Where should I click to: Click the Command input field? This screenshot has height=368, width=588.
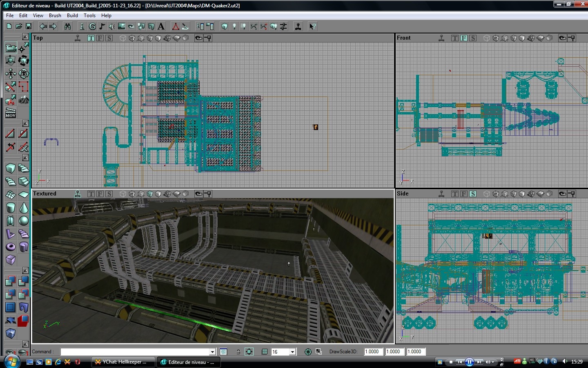pos(135,352)
